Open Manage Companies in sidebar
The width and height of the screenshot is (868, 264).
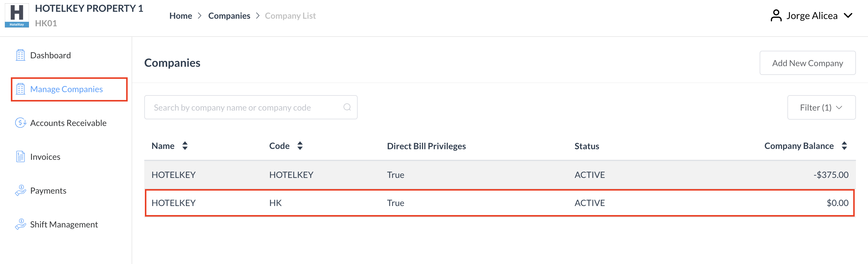coord(66,89)
